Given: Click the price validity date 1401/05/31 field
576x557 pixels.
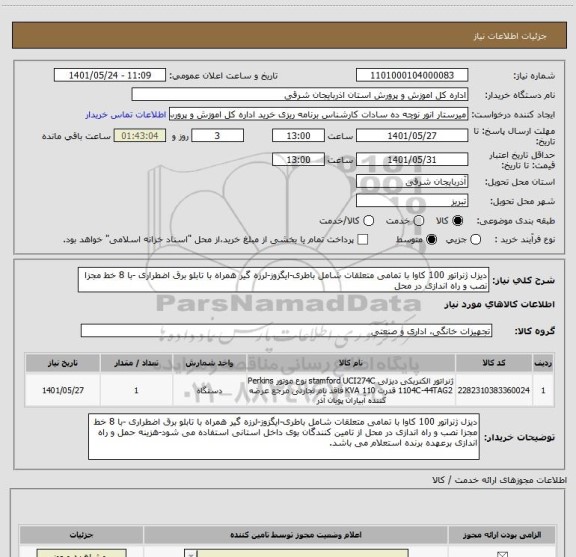Looking at the screenshot, I should (x=412, y=159).
